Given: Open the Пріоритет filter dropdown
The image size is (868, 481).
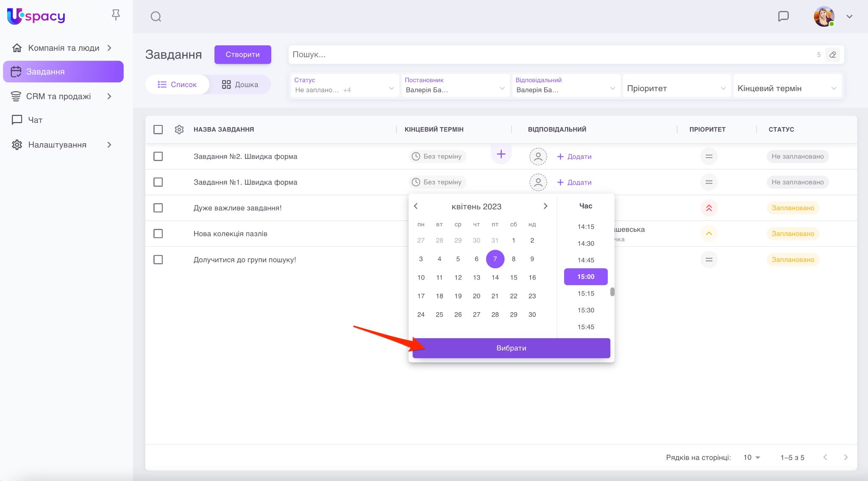Looking at the screenshot, I should tap(676, 88).
